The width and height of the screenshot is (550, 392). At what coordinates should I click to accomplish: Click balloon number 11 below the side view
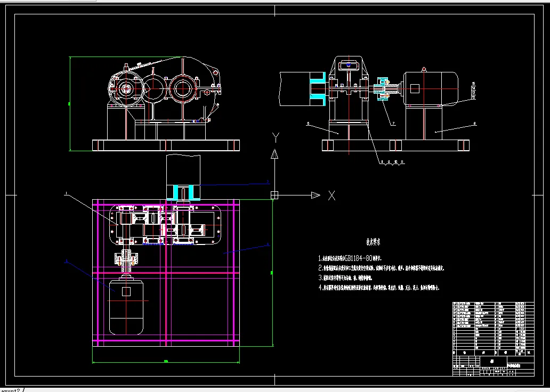click(x=402, y=162)
